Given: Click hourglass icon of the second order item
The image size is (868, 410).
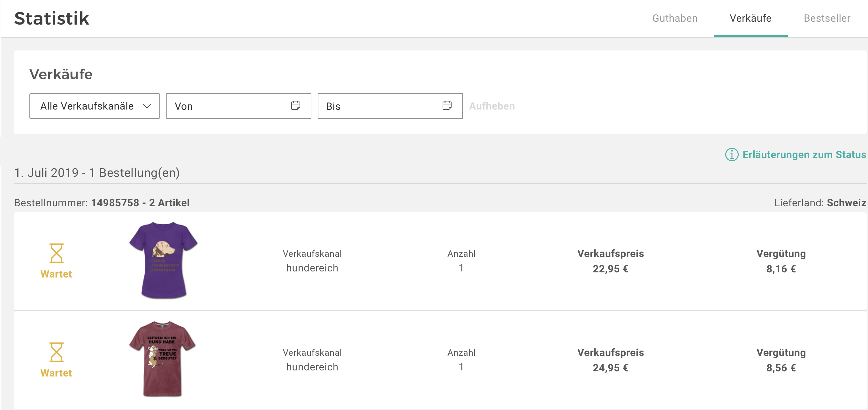Looking at the screenshot, I should pos(56,352).
